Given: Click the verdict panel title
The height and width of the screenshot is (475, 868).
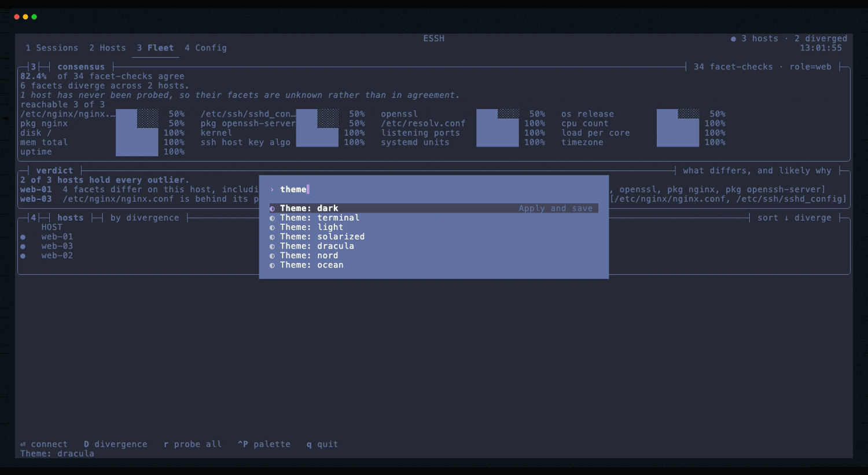Looking at the screenshot, I should click(x=54, y=171).
